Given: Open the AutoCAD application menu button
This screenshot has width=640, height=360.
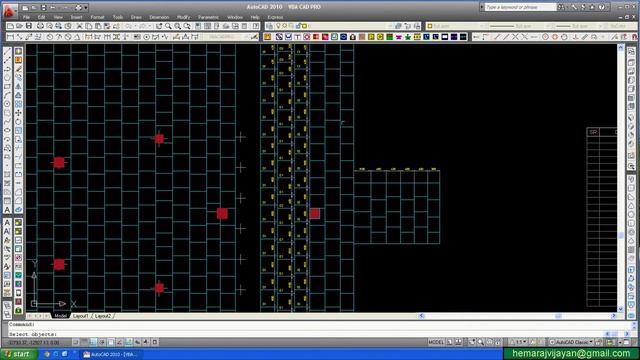Looking at the screenshot, I should click(9, 11).
